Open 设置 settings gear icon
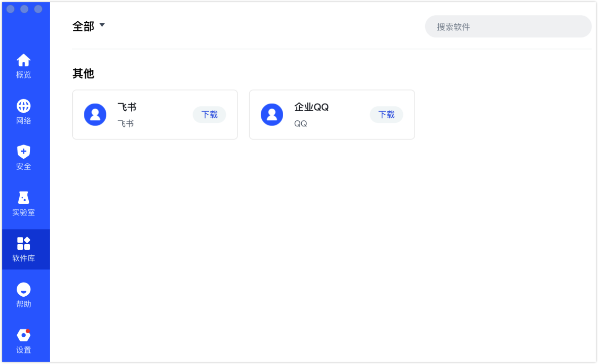 (24, 335)
